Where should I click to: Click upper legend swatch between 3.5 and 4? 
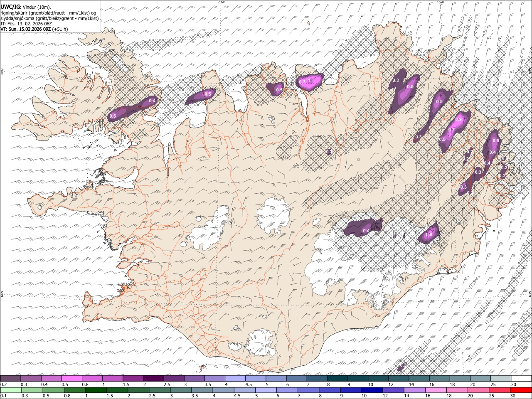pos(215,378)
